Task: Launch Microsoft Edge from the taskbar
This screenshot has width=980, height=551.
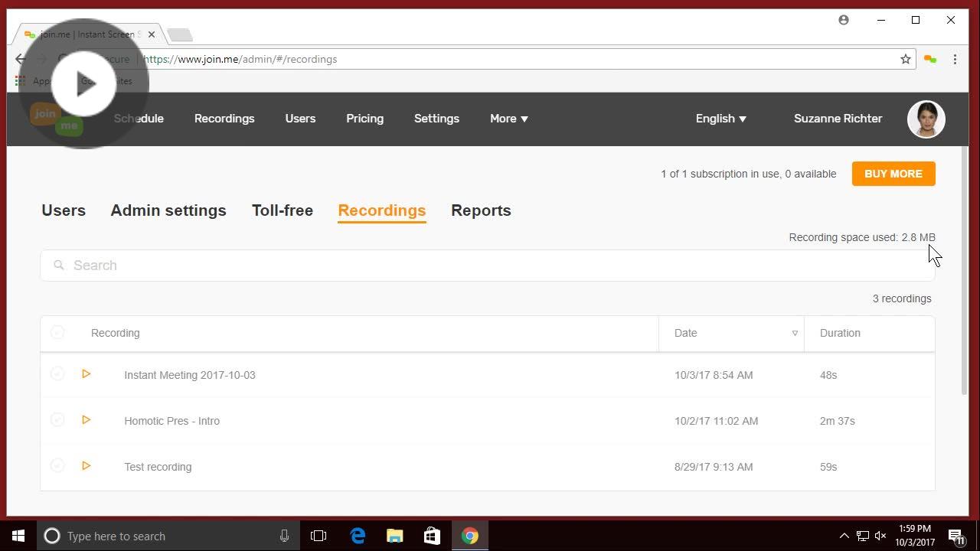Action: click(358, 536)
